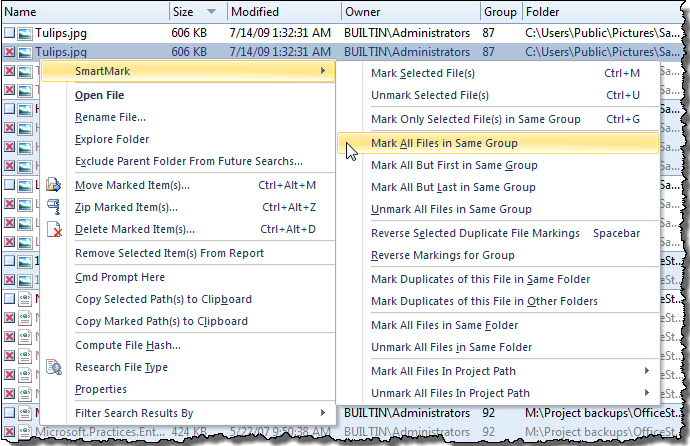Toggle the checkbox on Microsoft.Practices row
690x446 pixels.
9,433
